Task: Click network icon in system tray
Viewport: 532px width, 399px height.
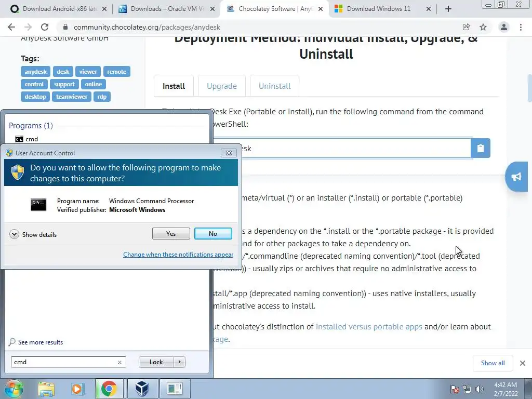Action: click(x=467, y=389)
